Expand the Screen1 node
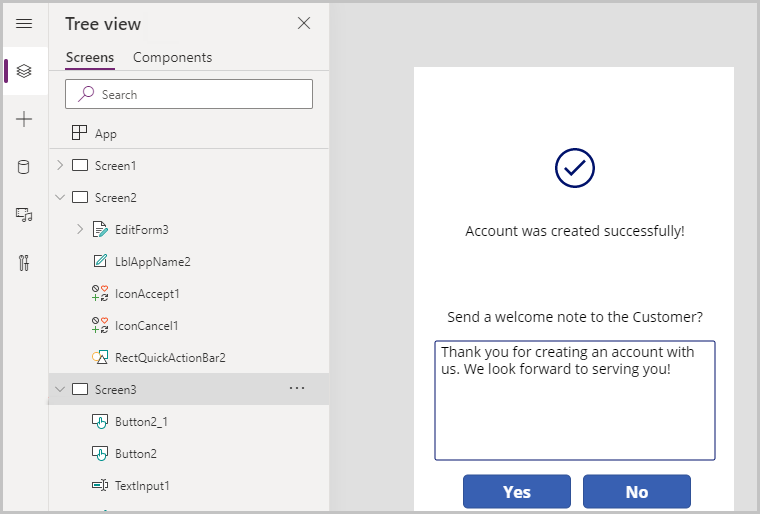Screen dimensions: 760x514 pyautogui.click(x=60, y=165)
